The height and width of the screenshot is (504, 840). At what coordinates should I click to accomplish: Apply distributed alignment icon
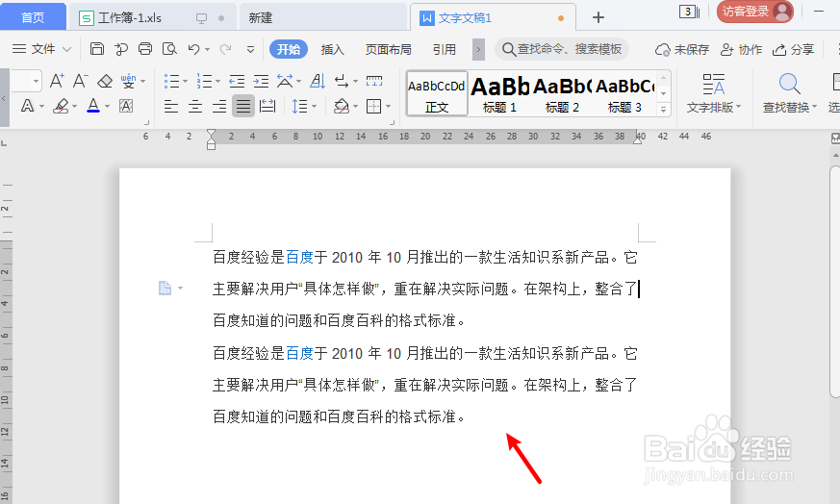point(267,107)
